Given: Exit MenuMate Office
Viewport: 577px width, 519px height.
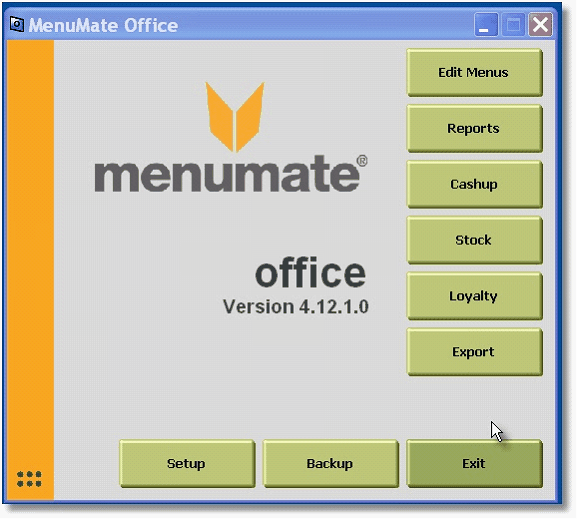Looking at the screenshot, I should [474, 463].
